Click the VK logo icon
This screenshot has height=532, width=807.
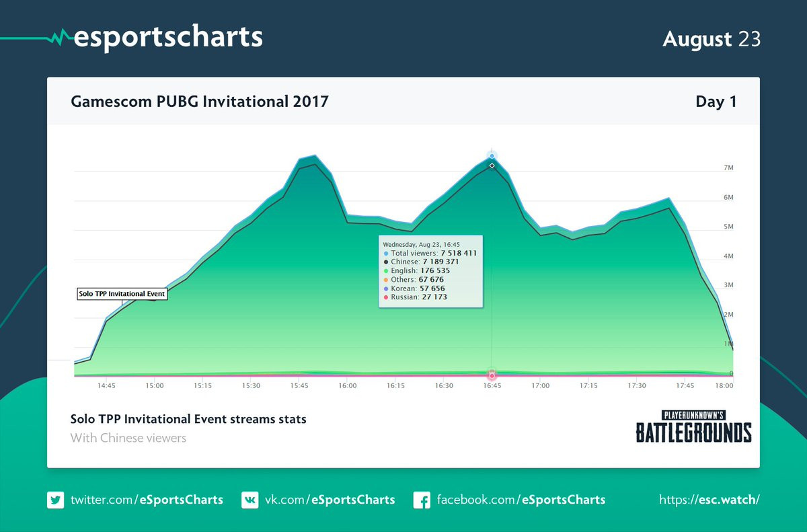click(249, 500)
